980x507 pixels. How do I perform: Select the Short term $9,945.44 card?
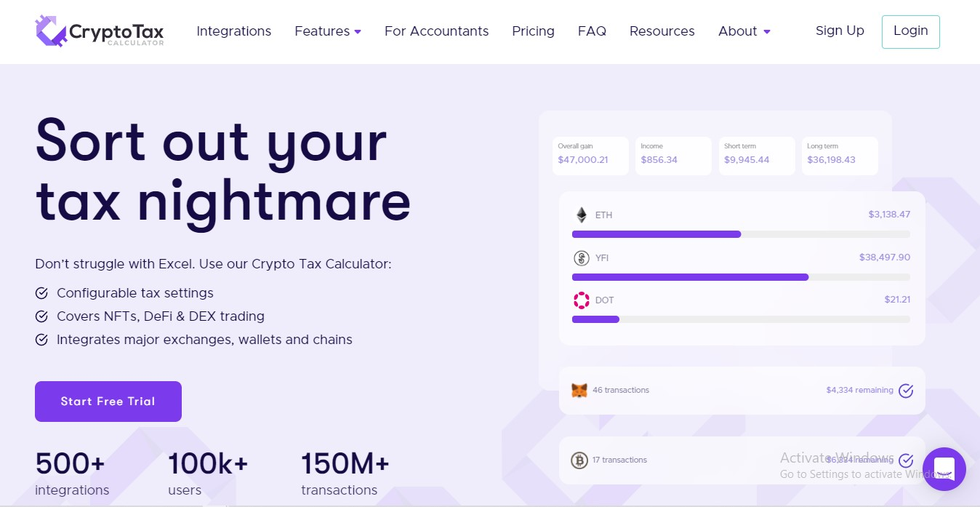click(x=757, y=155)
